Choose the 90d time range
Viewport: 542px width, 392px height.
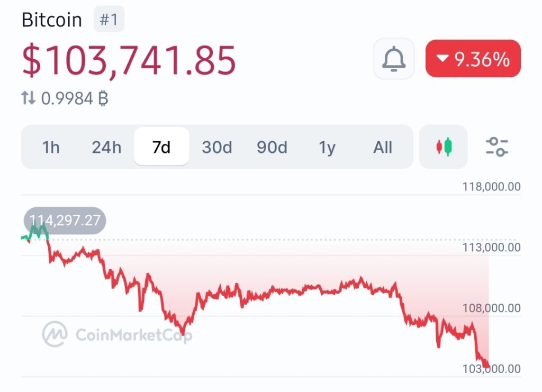coord(272,147)
